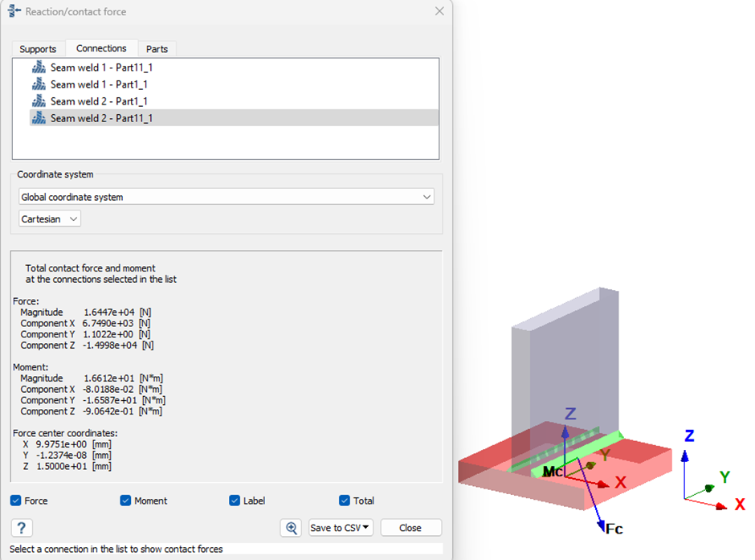Screen dimensions: 755x560
Task: Switch to the Supports tab
Action: point(38,49)
